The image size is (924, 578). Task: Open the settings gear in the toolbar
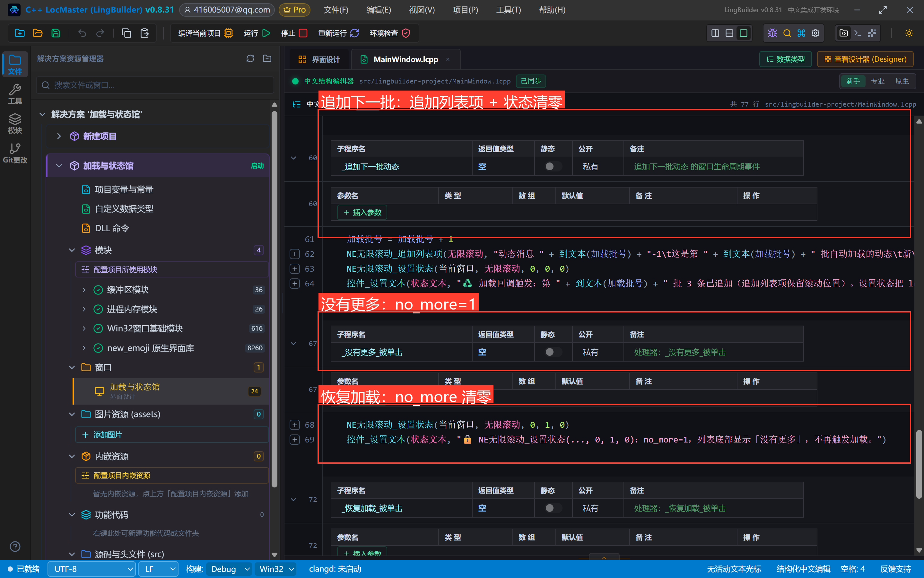point(815,33)
